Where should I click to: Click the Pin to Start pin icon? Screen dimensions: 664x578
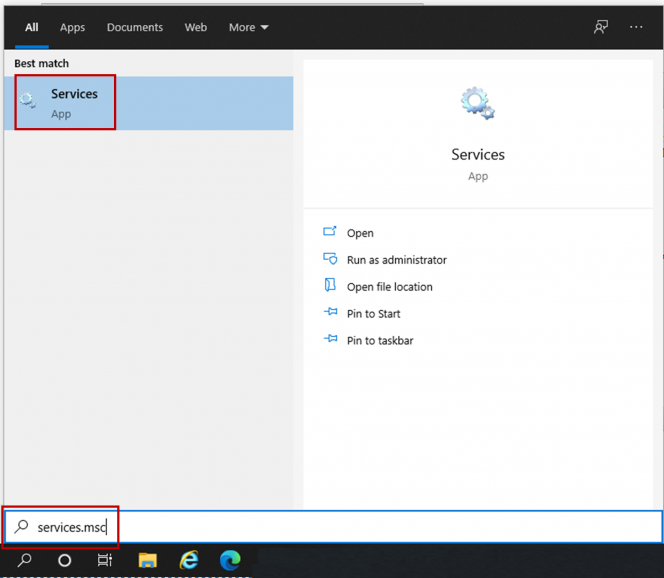330,312
